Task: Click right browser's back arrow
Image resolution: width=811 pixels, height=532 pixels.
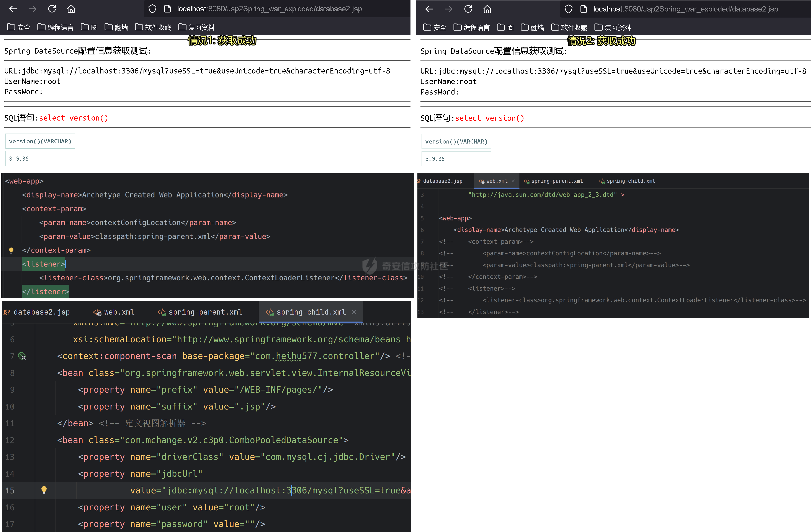Action: (x=429, y=9)
